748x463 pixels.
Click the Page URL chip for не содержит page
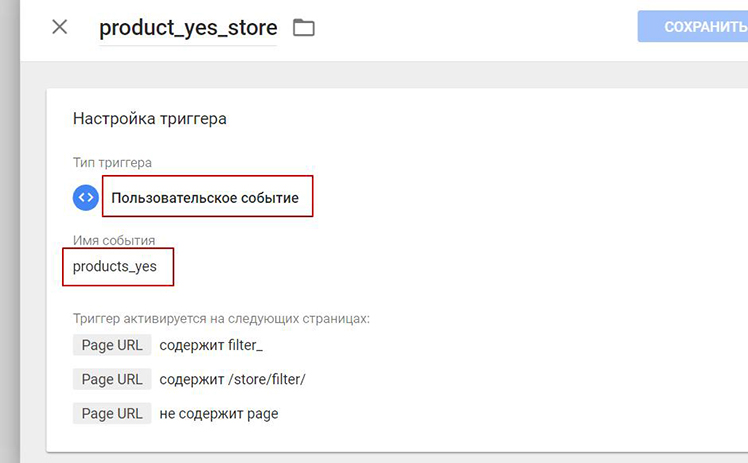[x=112, y=413]
